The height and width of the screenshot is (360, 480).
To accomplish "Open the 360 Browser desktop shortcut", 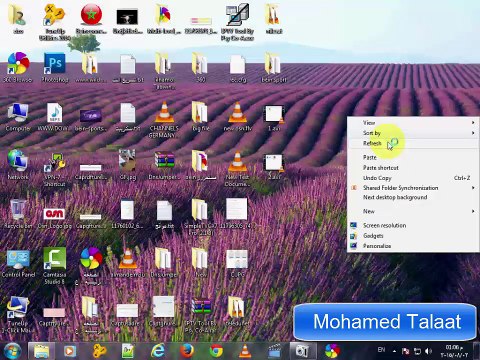I will tap(18, 67).
